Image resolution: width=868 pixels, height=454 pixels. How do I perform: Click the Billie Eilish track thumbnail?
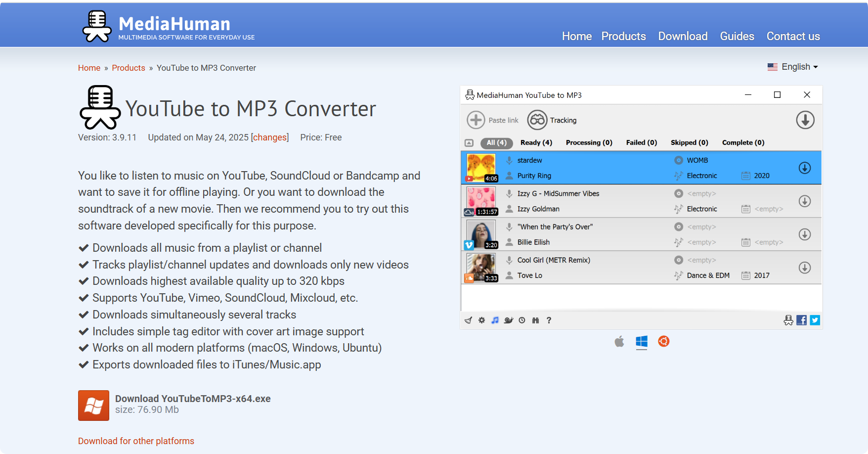pyautogui.click(x=481, y=234)
